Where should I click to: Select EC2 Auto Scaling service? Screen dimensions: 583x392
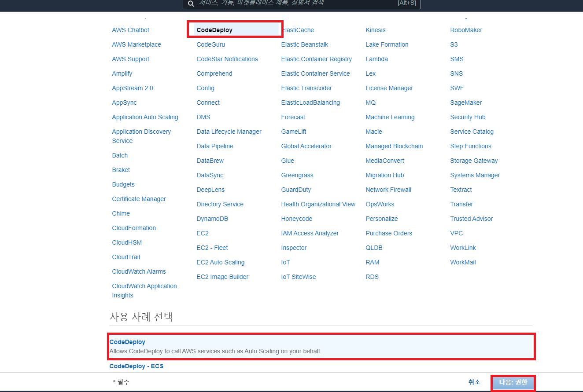[x=221, y=262]
